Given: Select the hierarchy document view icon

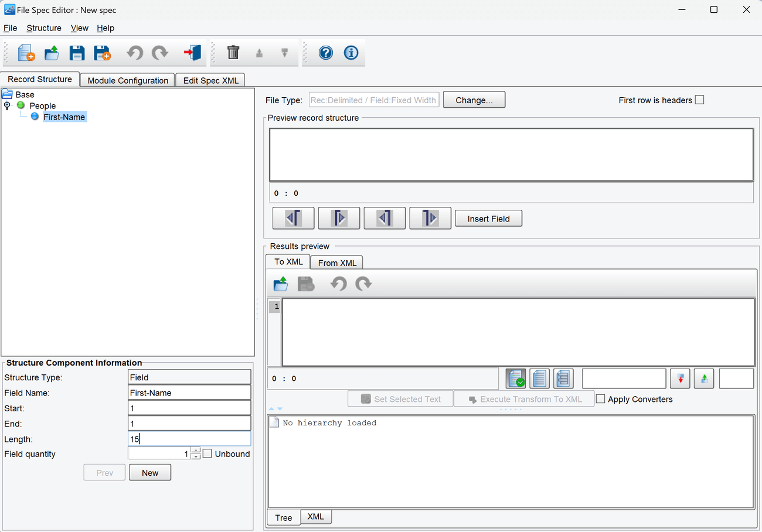Looking at the screenshot, I should (563, 378).
